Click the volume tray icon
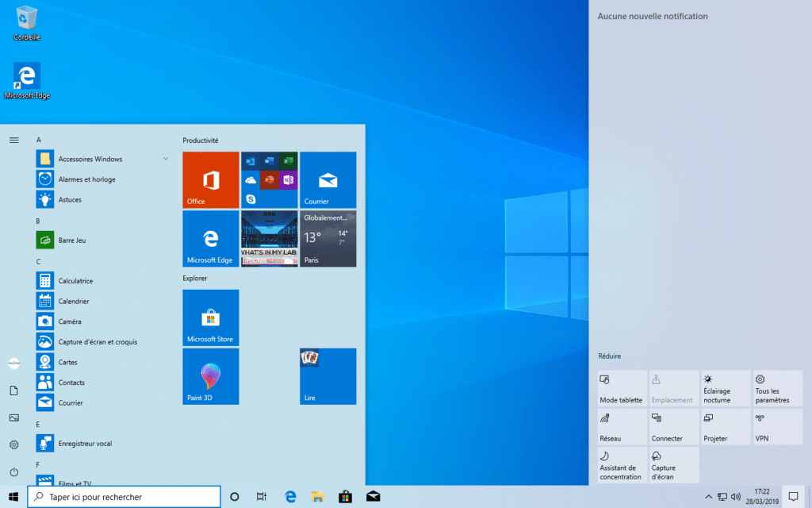 (735, 497)
